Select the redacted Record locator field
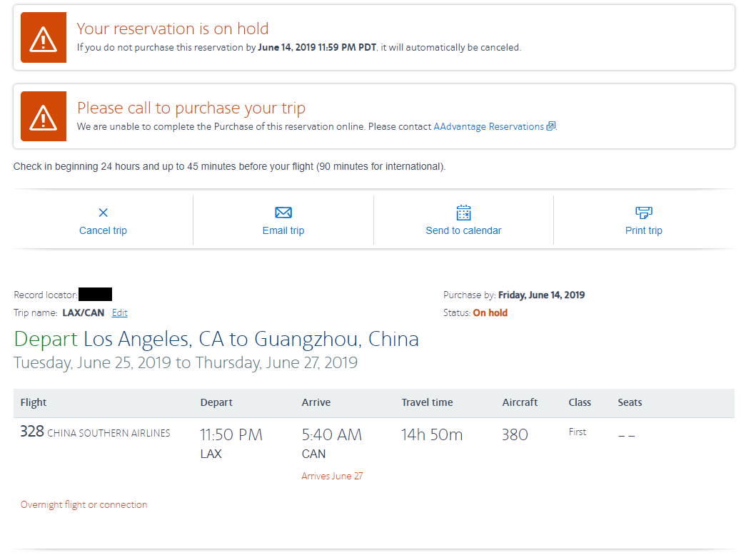This screenshot has height=560, width=741. point(95,294)
